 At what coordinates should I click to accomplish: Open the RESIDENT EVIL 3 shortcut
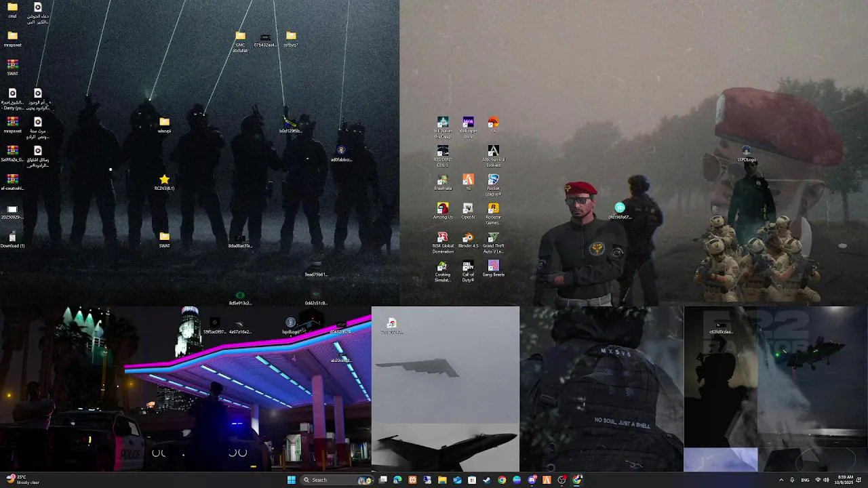(x=443, y=157)
